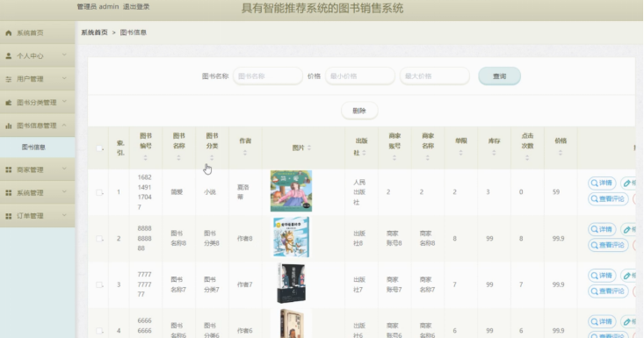Click the 管理员 admin label in header
Viewport: 644px width, 338px height.
pyautogui.click(x=98, y=6)
